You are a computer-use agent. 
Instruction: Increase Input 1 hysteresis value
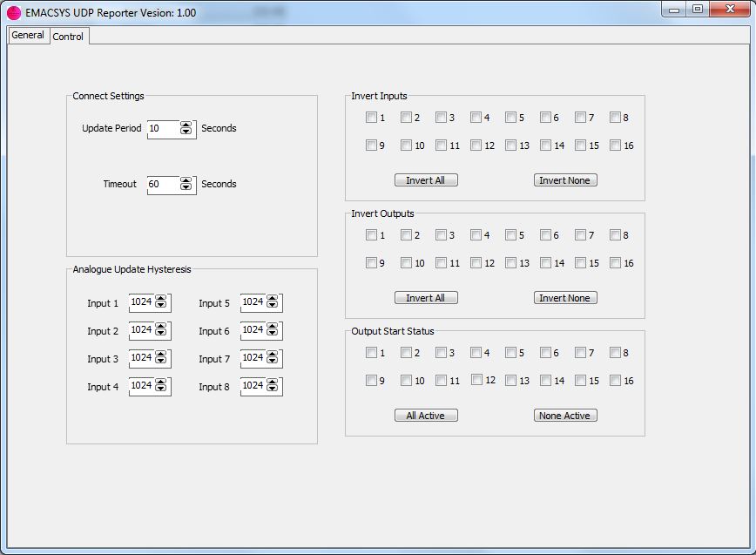(x=161, y=299)
